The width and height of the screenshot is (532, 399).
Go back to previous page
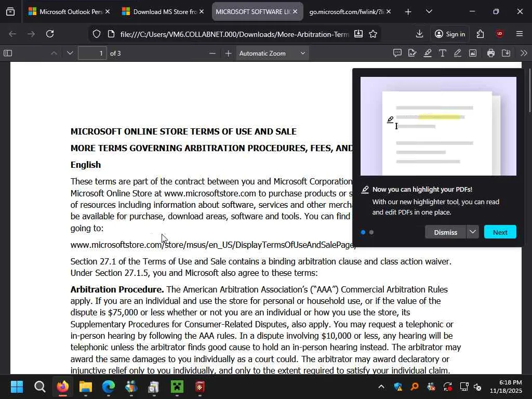pos(12,34)
